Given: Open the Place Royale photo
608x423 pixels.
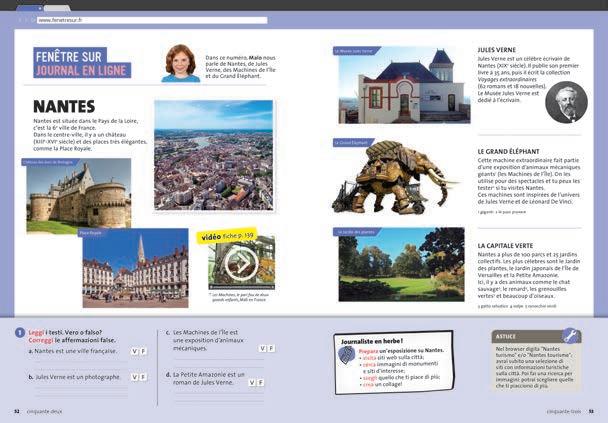Looking at the screenshot, I should tap(135, 268).
